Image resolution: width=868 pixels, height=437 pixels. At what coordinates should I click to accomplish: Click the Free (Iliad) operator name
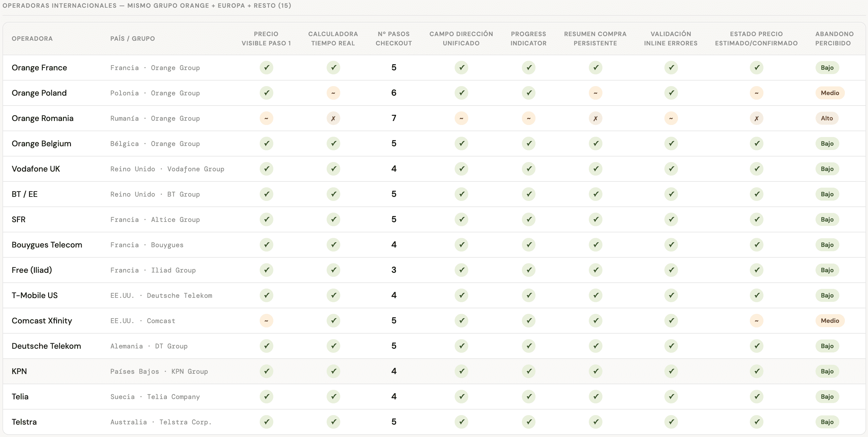coord(32,270)
